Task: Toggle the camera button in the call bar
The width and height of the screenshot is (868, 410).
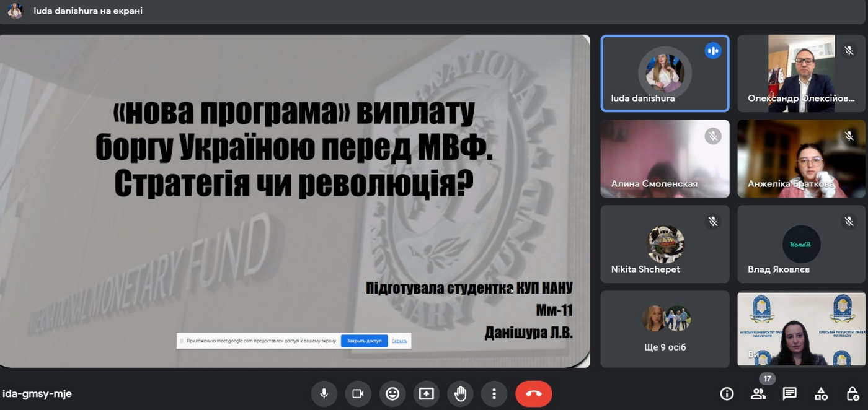Action: pyautogui.click(x=358, y=393)
